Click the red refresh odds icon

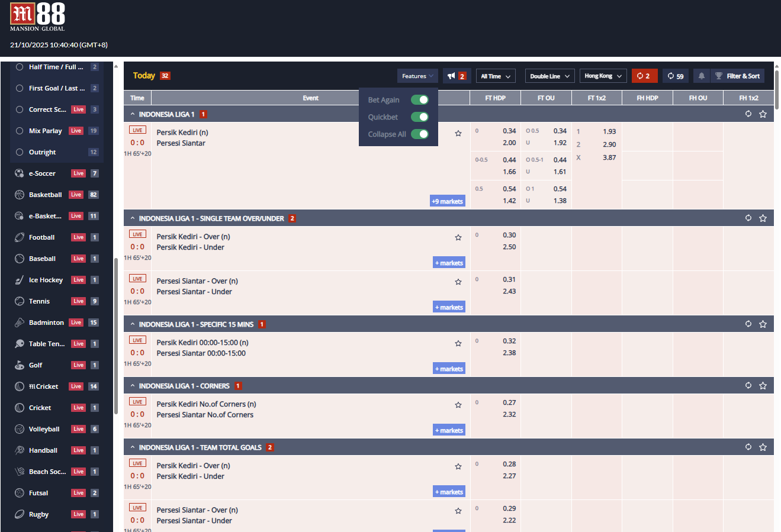tap(644, 76)
